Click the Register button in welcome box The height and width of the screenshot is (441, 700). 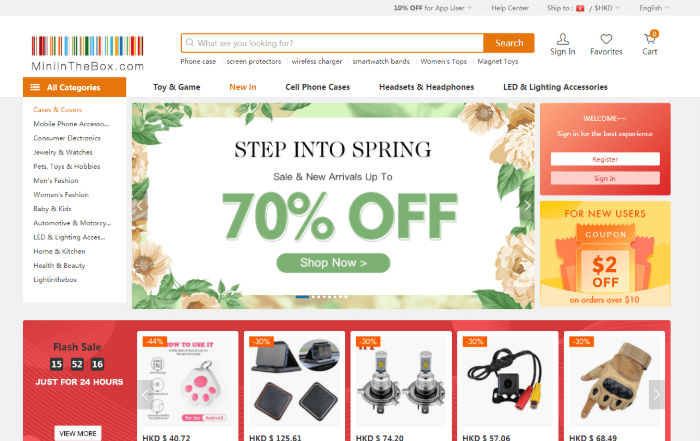[x=605, y=159]
